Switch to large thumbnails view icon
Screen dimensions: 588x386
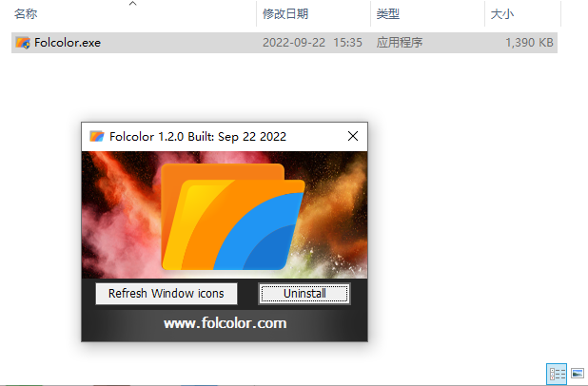578,374
